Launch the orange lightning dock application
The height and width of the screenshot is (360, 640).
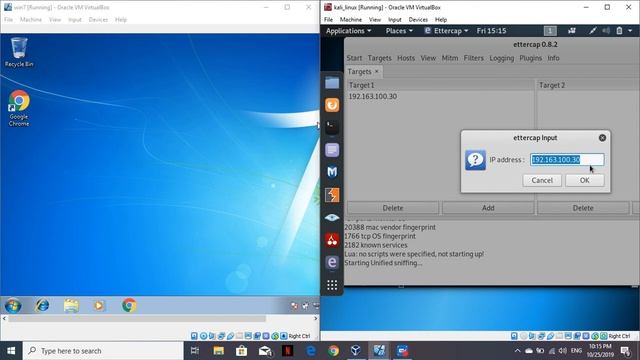point(332,195)
